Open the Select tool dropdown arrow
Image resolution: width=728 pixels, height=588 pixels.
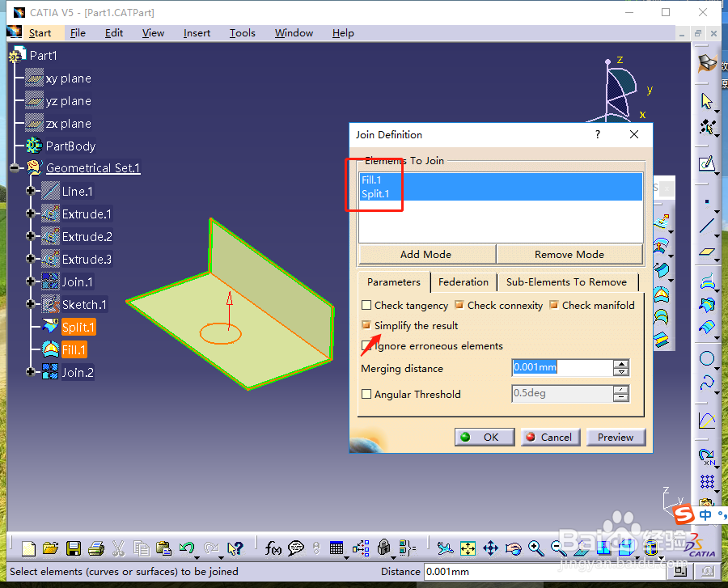717,112
